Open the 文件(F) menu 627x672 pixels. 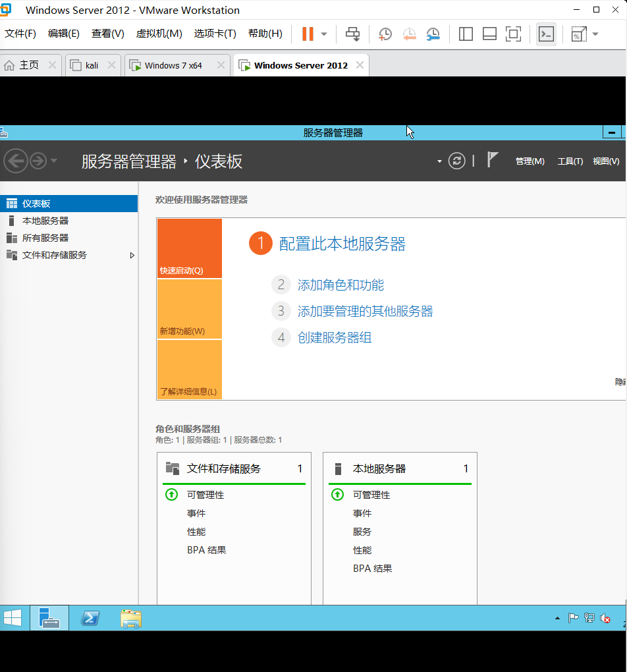[20, 34]
